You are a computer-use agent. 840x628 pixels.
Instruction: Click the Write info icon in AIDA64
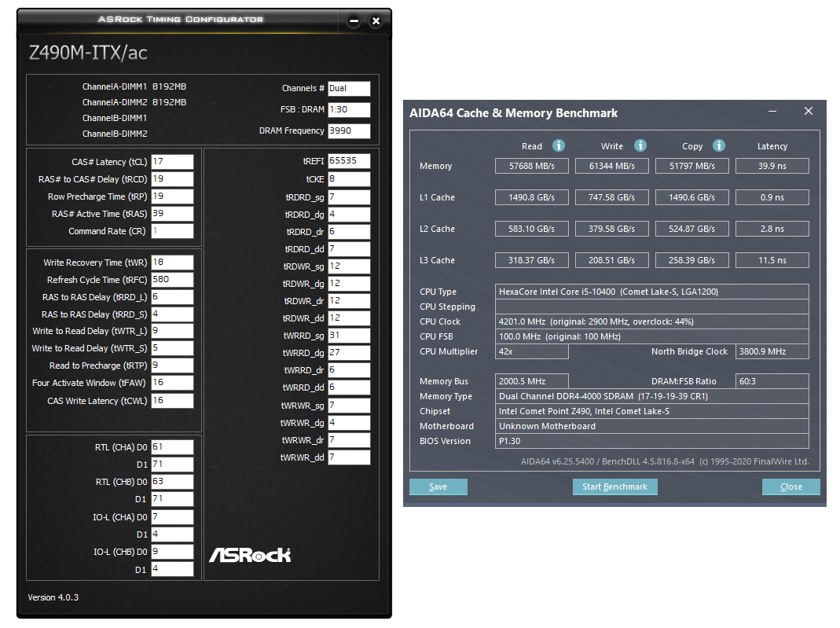coord(640,145)
